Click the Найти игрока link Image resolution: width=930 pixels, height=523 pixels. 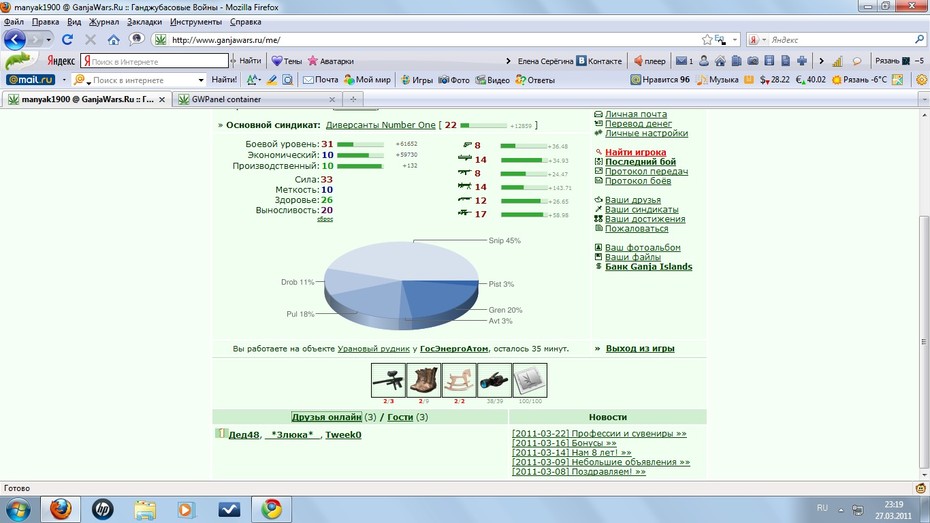(x=635, y=152)
